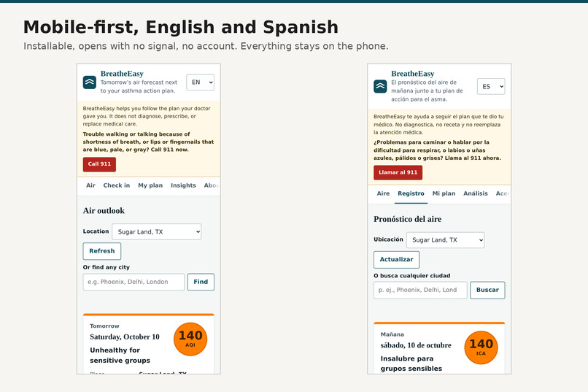The image size is (588, 392).
Task: Click the red Call 911 button
Action: [x=99, y=164]
